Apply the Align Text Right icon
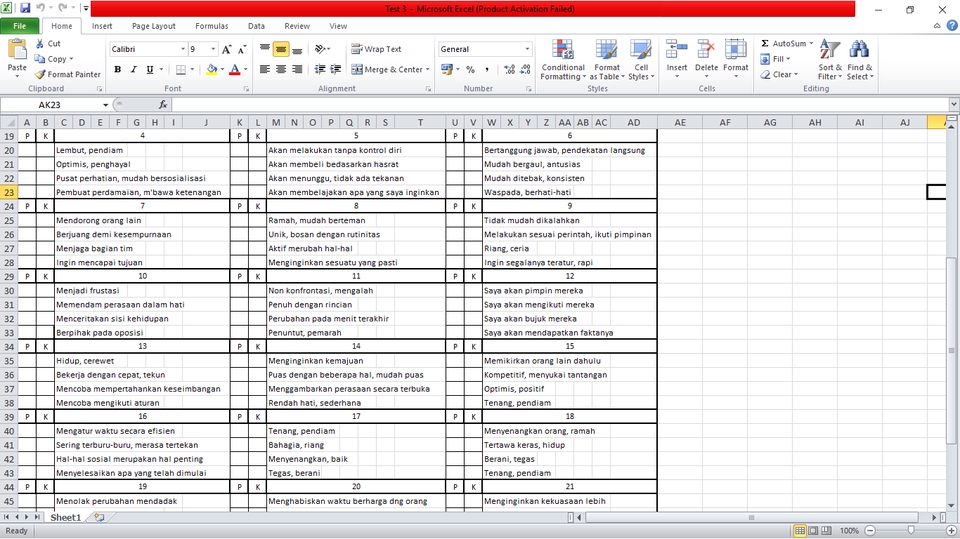 point(297,69)
